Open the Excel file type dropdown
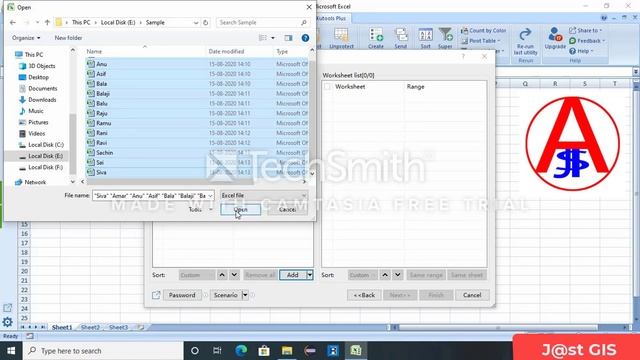Image resolution: width=640 pixels, height=360 pixels. [x=264, y=196]
